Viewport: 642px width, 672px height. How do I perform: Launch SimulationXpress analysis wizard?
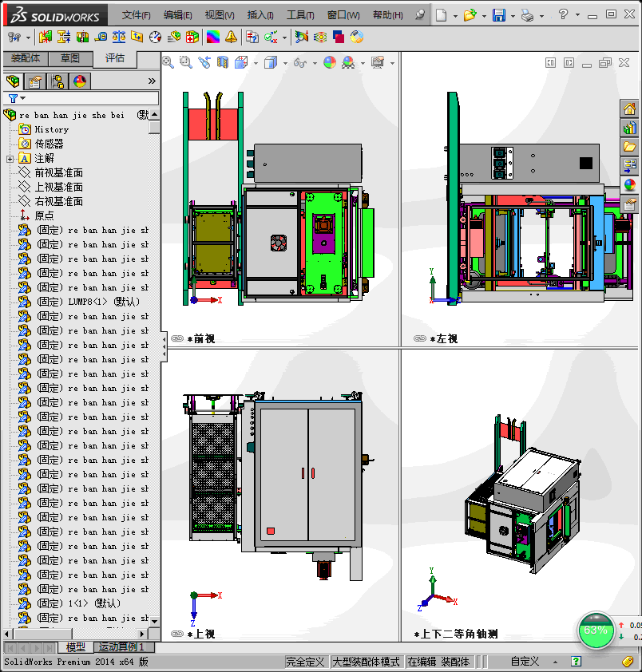point(302,38)
